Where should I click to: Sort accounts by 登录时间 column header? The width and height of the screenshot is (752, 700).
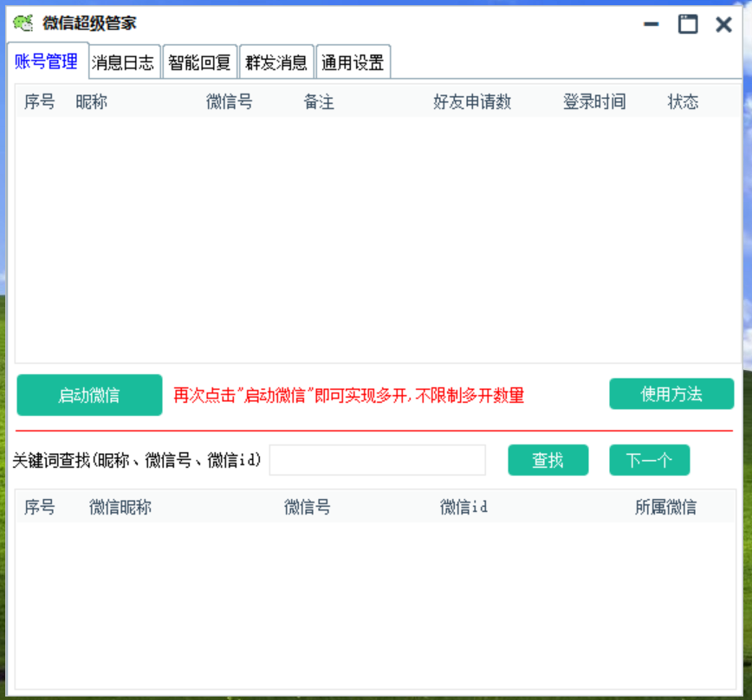coord(594,102)
